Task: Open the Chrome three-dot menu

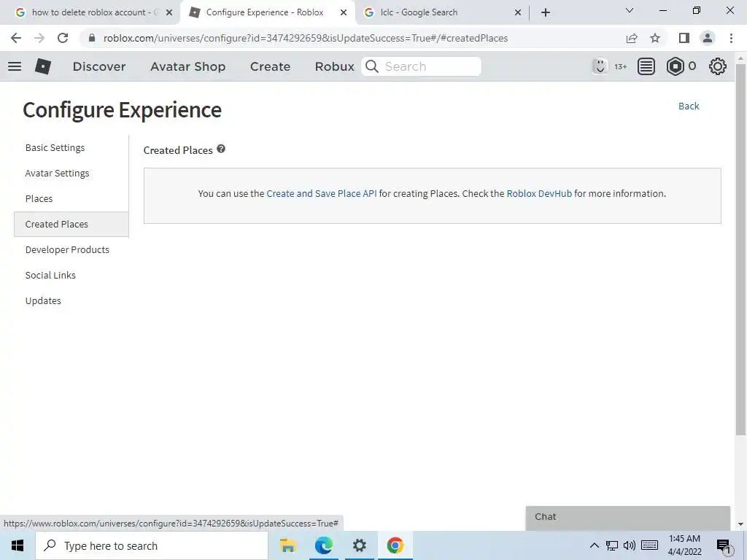Action: [731, 38]
